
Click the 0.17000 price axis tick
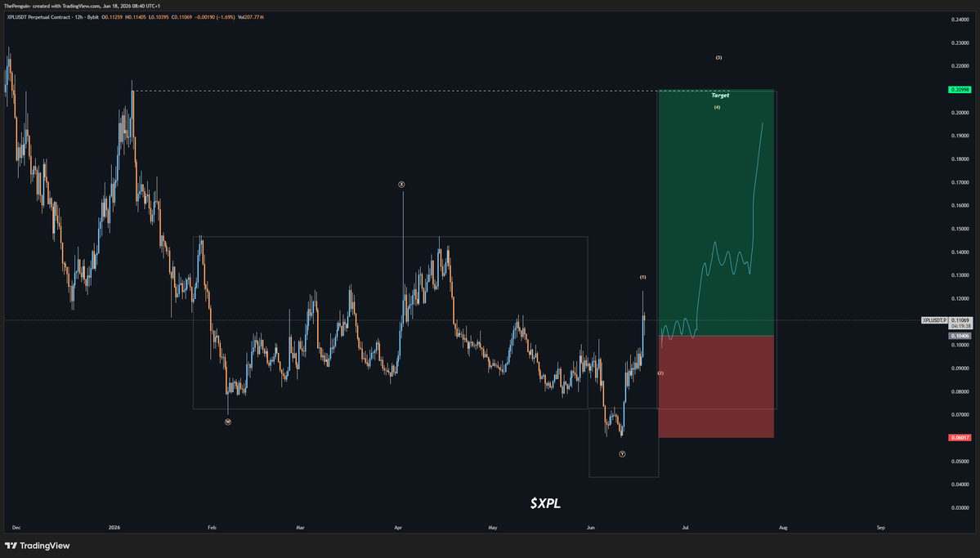(x=960, y=182)
